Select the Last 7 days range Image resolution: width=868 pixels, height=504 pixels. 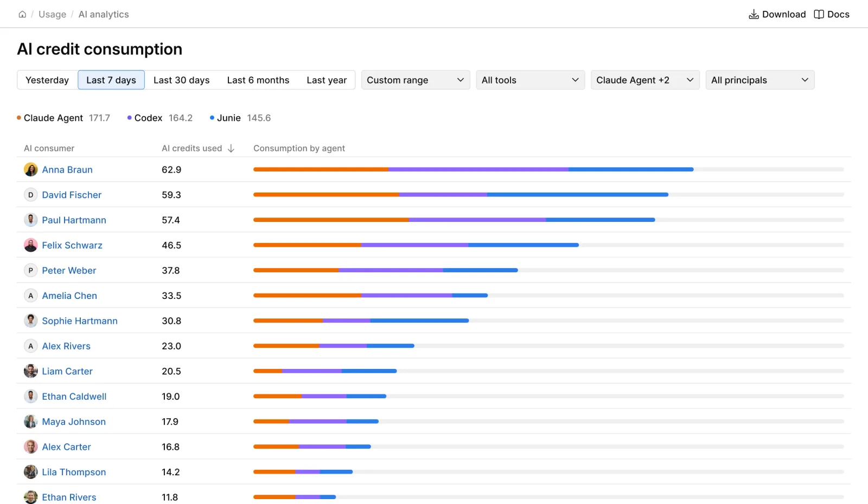(111, 80)
